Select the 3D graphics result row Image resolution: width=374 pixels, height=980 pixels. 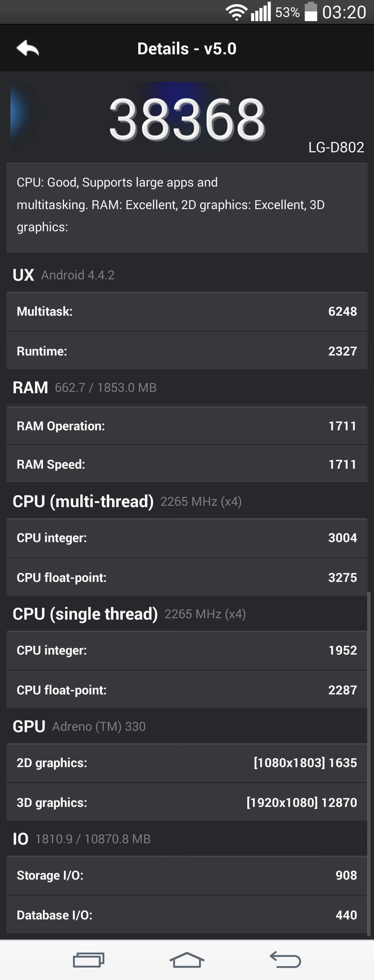pos(187,802)
